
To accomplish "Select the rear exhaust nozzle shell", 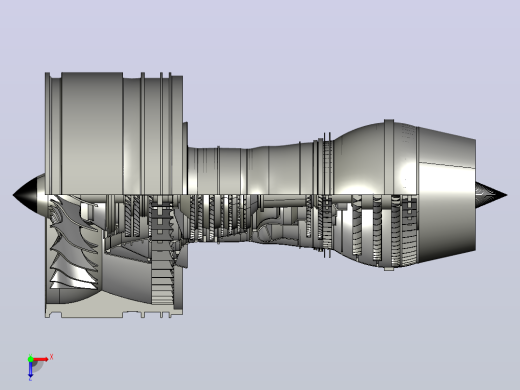I will [x=446, y=194].
